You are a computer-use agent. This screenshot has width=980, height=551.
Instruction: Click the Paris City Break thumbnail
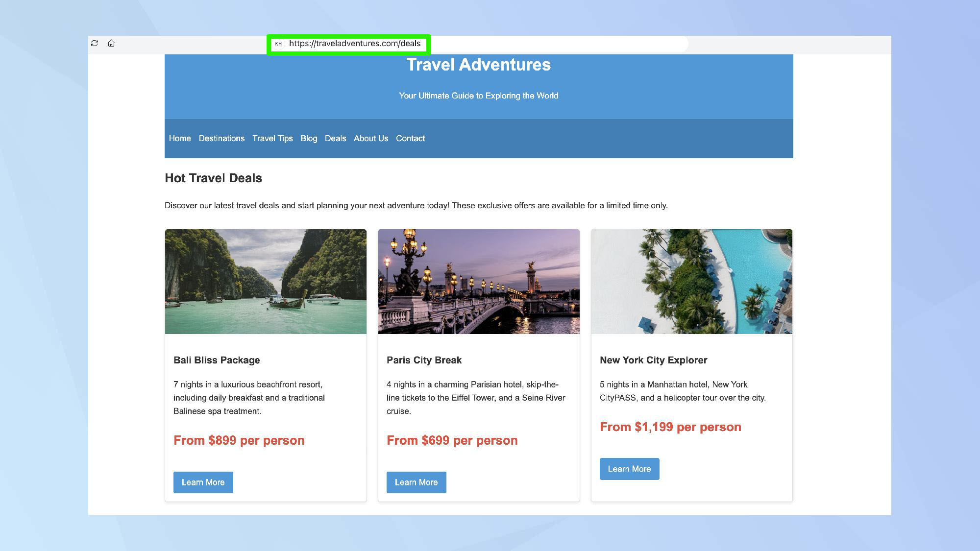[479, 281]
